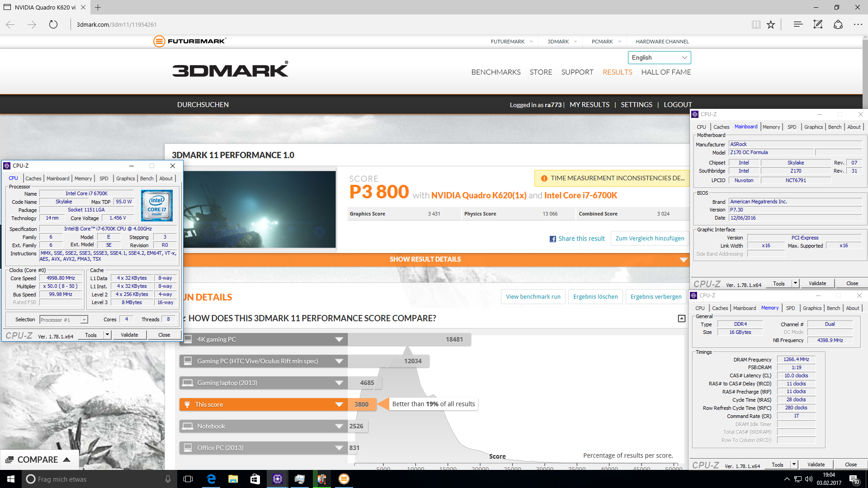Viewport: 868px width, 488px height.
Task: Click the Cortana search box
Action: point(99,479)
